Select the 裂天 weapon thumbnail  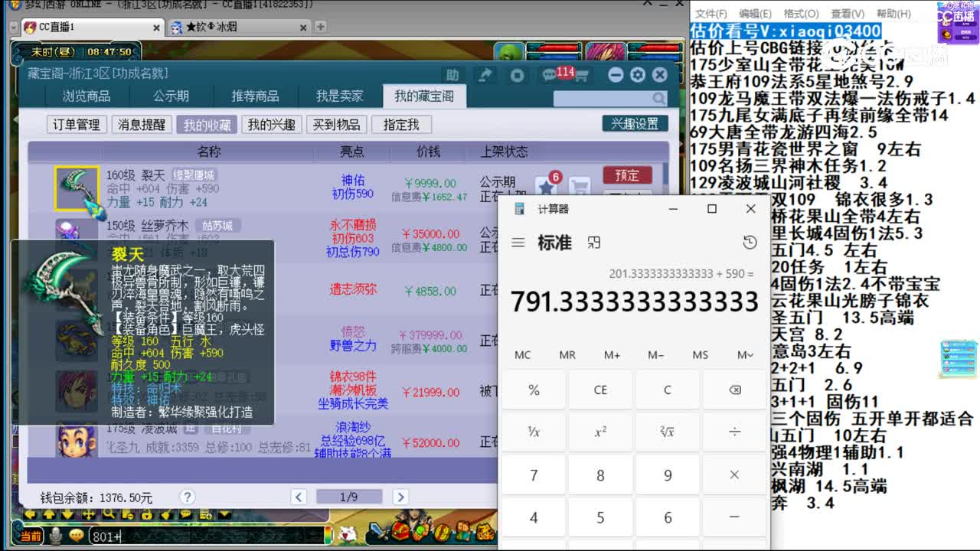[77, 188]
